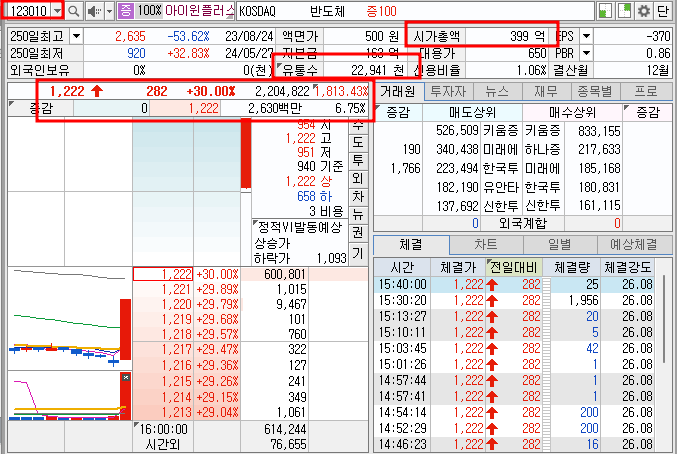
Task: Click the 외국인보유 label
Action: pos(40,70)
